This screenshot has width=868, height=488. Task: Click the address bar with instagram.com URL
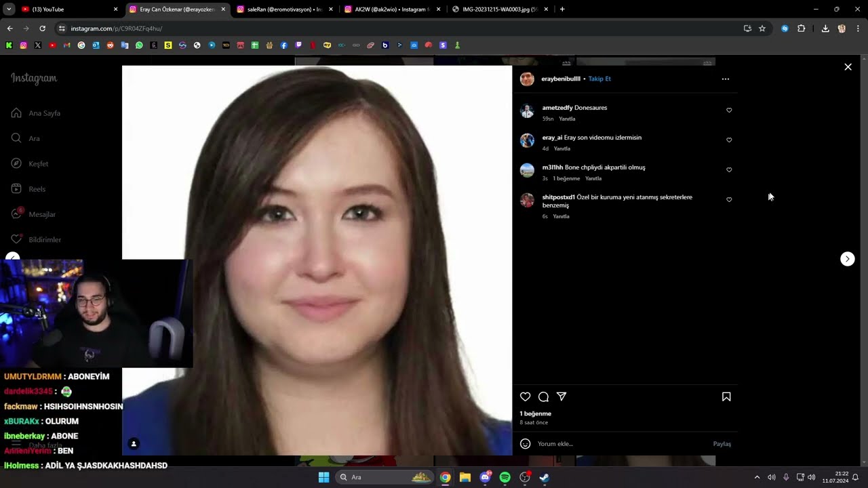tap(397, 28)
